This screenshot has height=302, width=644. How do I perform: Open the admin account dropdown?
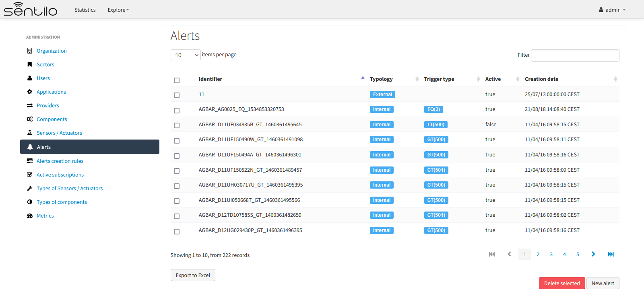pyautogui.click(x=612, y=10)
